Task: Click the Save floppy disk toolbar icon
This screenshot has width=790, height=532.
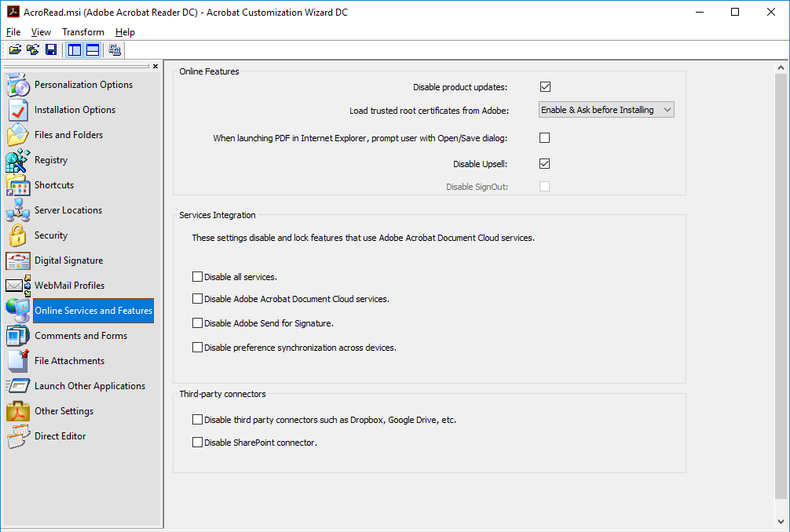Action: (51, 50)
